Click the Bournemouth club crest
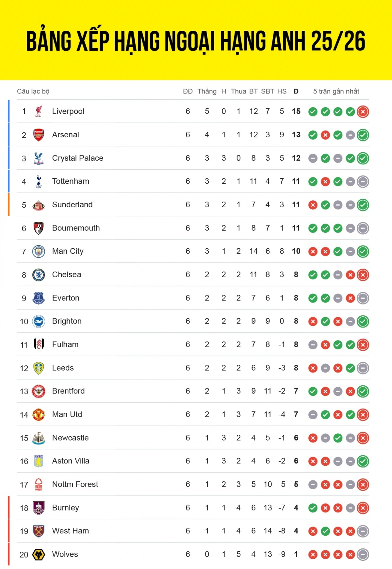Viewport: 392px width, 569px height. click(x=39, y=228)
